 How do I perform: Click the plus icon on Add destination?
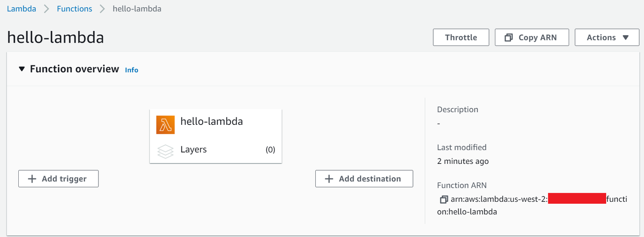pyautogui.click(x=329, y=179)
